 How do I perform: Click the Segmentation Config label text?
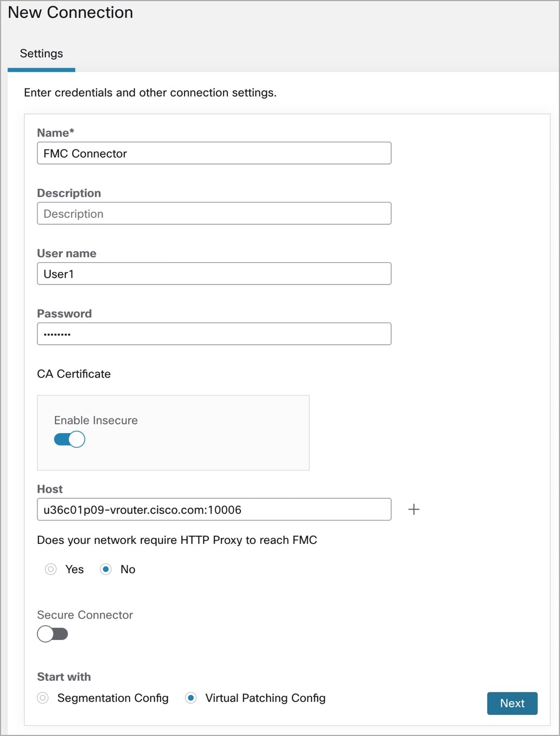point(113,698)
